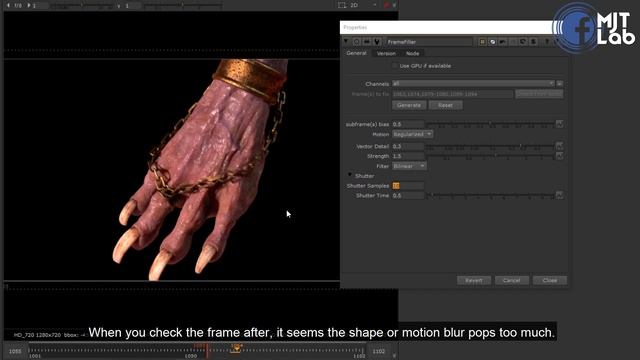Click the Reset button

[445, 105]
